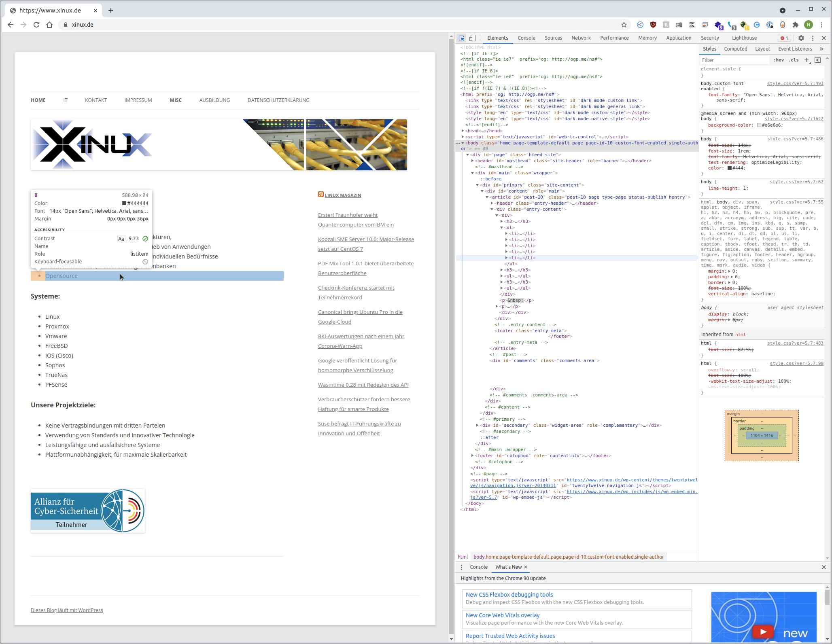Click the #e6e6e6 background color swatch
The image size is (832, 644).
(x=759, y=125)
